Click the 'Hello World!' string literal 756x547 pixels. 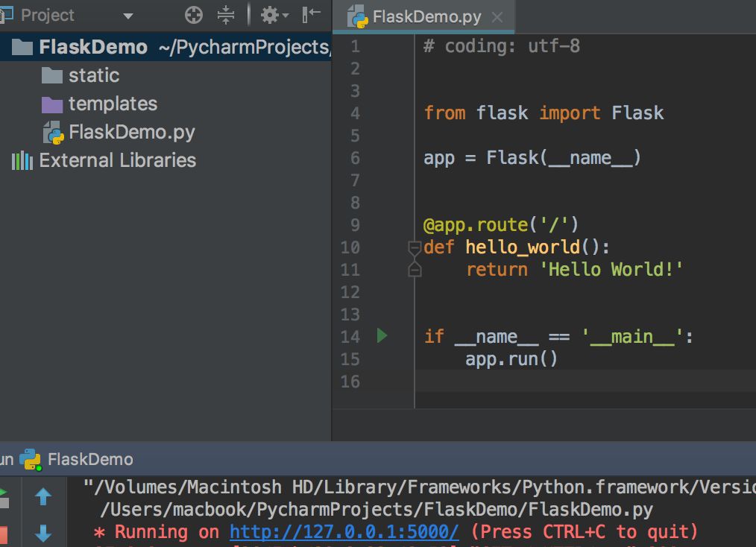(611, 270)
